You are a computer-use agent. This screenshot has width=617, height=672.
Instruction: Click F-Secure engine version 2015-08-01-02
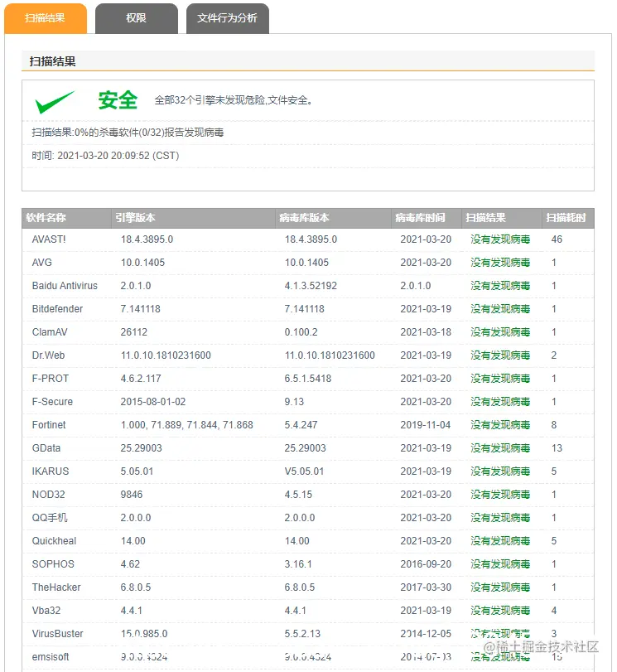(x=153, y=402)
